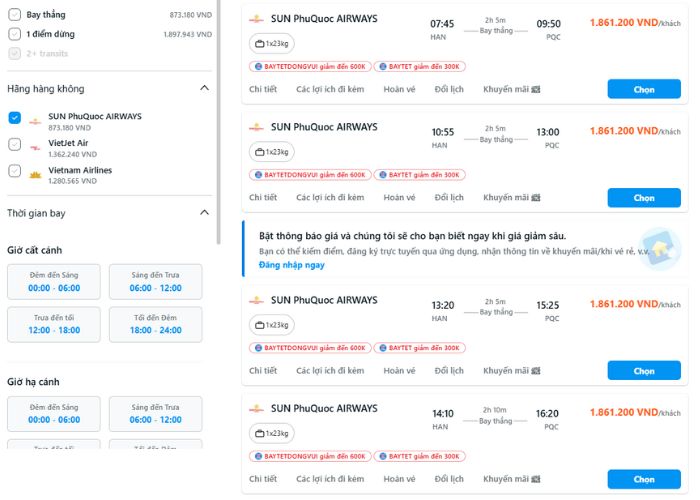The image size is (700, 500).
Task: Click the Khuyến mãi promo icon on 13:20 flight
Action: pos(536,370)
